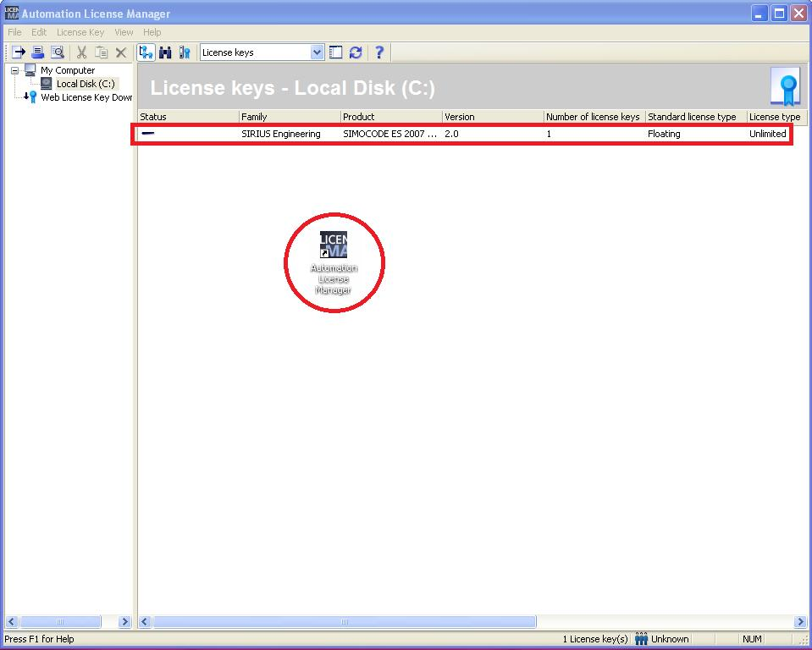Click the blue question mark Help icon
The width and height of the screenshot is (812, 650).
(x=379, y=52)
